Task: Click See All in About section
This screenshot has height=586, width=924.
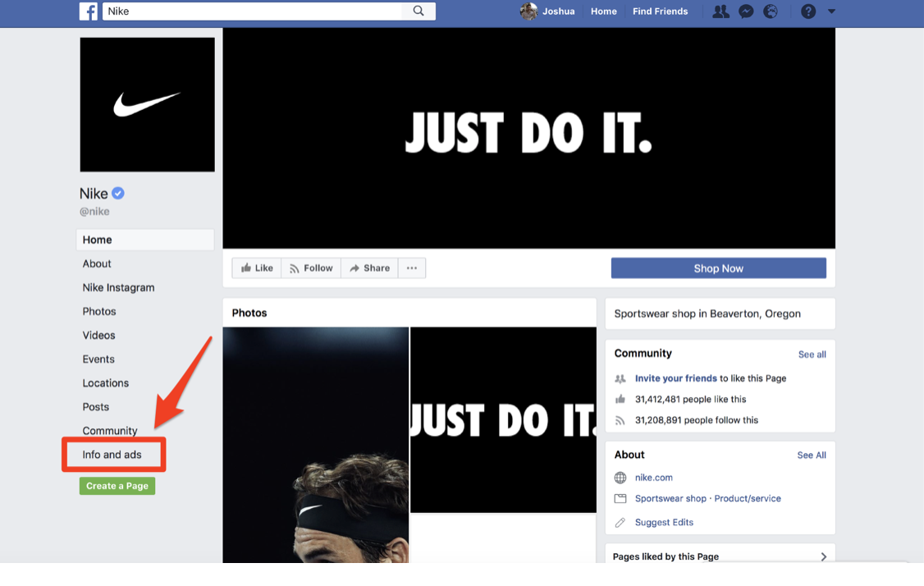Action: point(812,456)
